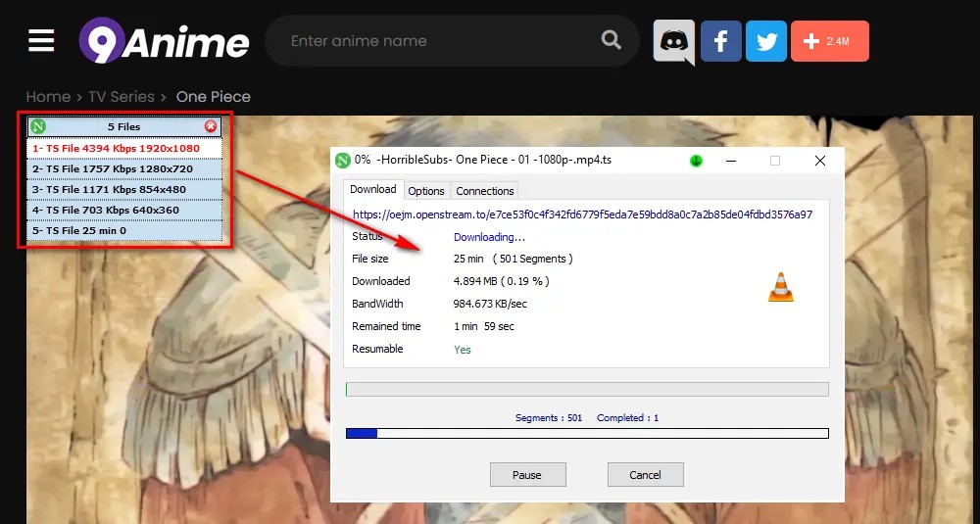Click the 9Anime logo
The height and width of the screenshot is (524, 980).
[165, 41]
